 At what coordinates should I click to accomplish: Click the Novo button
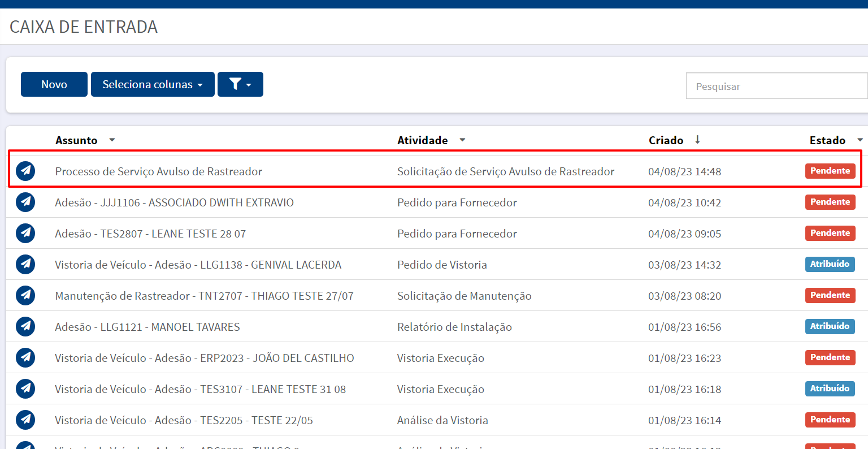54,84
